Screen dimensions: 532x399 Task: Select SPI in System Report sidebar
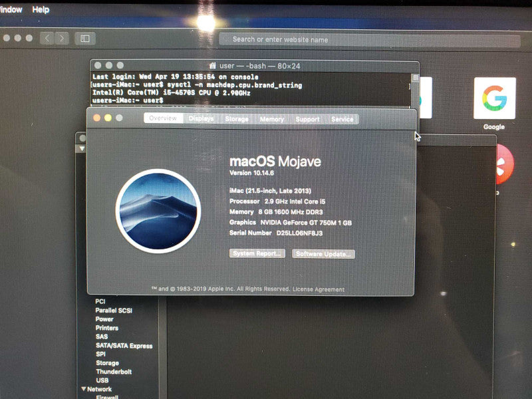click(100, 354)
